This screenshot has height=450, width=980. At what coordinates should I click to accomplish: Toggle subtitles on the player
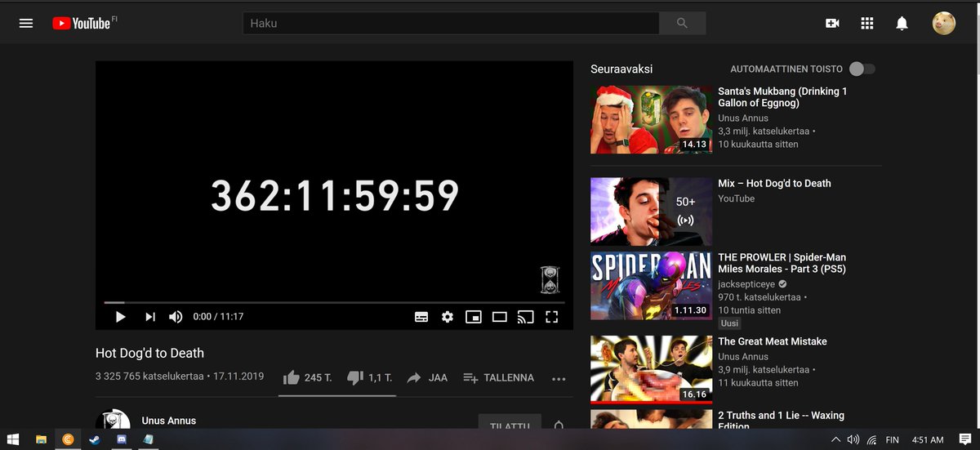pos(421,317)
